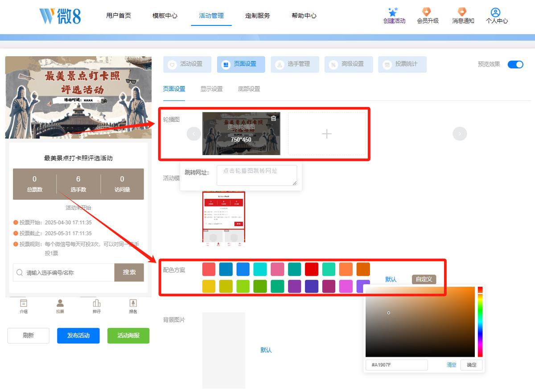Open 会员升级 membership upgrade icon
Viewport: 535px width, 392px height.
point(427,12)
